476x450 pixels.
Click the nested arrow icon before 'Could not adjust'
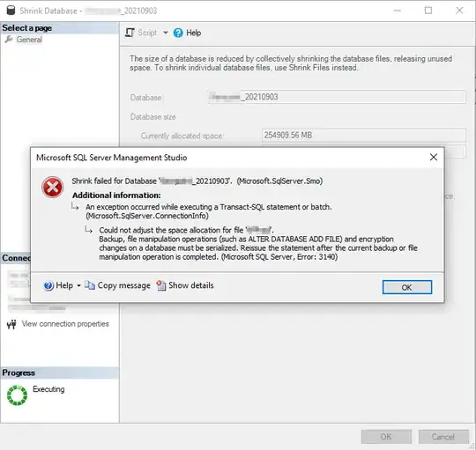pos(88,230)
